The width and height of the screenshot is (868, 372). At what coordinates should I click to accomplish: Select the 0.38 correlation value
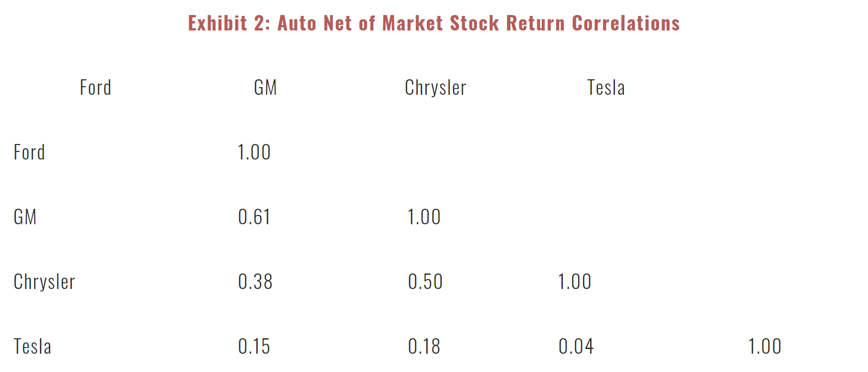[x=255, y=282]
